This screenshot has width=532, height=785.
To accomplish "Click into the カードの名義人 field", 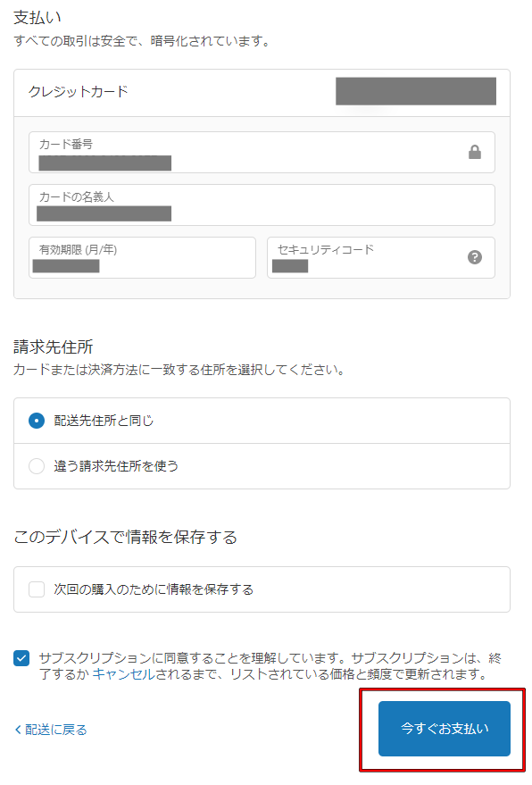I will click(x=262, y=205).
